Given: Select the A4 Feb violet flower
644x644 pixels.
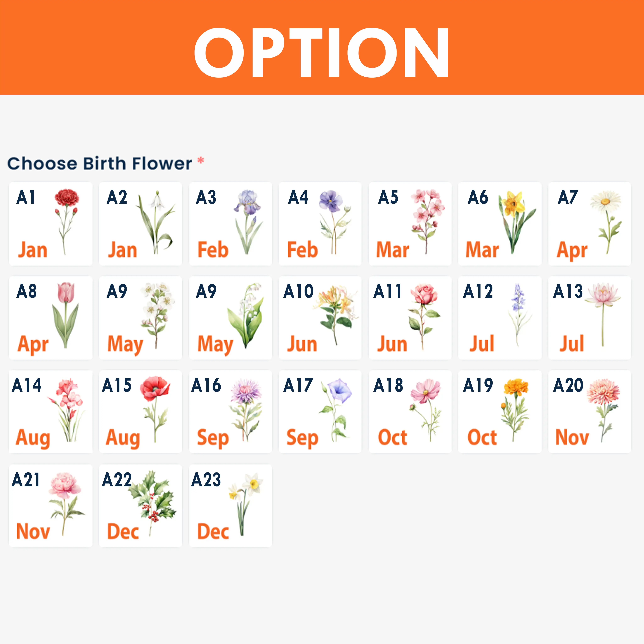Looking at the screenshot, I should click(x=320, y=224).
